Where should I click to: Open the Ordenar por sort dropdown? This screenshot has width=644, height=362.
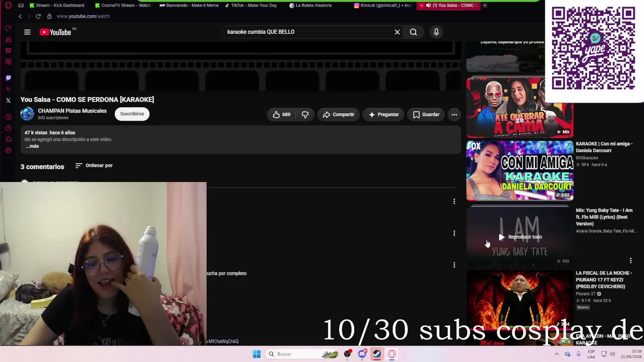coord(94,165)
